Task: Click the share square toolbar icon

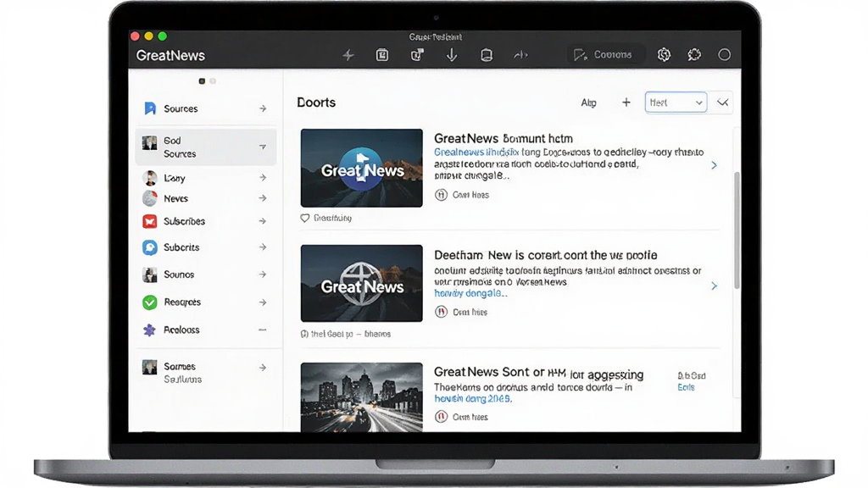Action: coord(417,55)
